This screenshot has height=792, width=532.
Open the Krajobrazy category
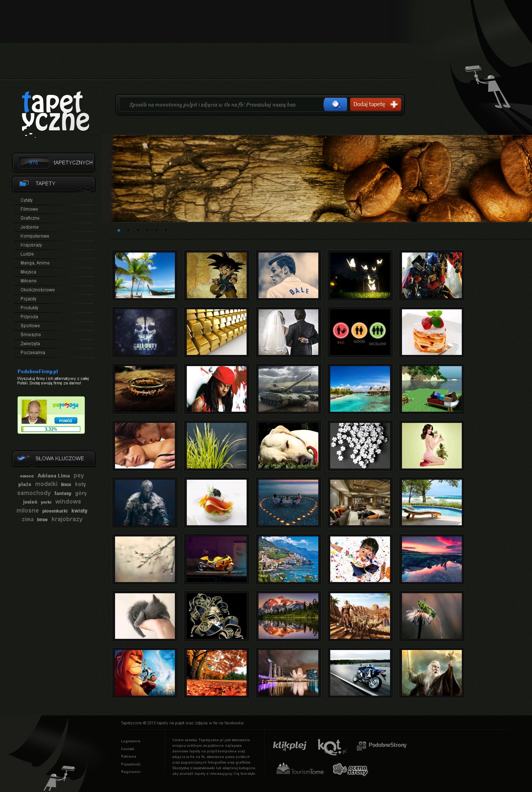coord(31,245)
